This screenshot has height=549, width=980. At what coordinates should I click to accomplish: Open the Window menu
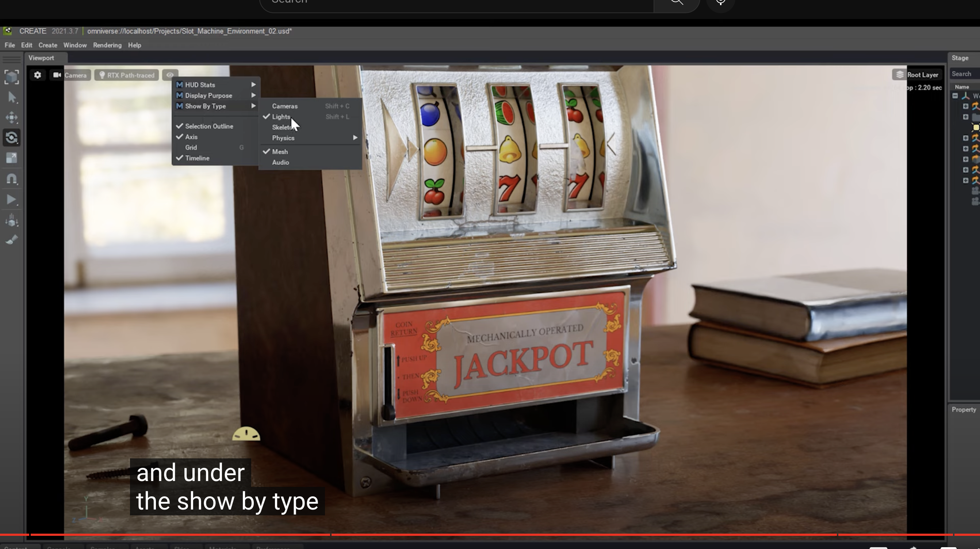click(x=75, y=45)
